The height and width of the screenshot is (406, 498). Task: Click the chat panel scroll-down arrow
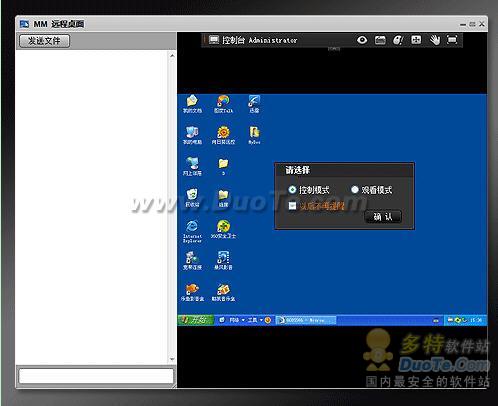[172, 359]
